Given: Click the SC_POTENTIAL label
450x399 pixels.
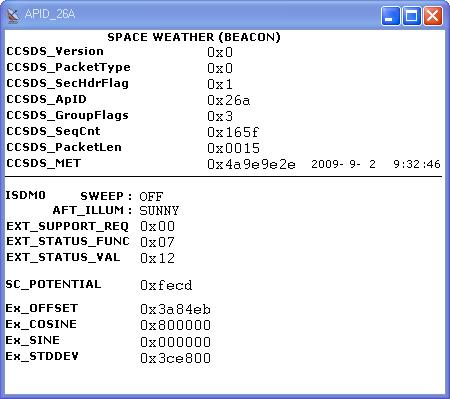Looking at the screenshot, I should point(53,284).
